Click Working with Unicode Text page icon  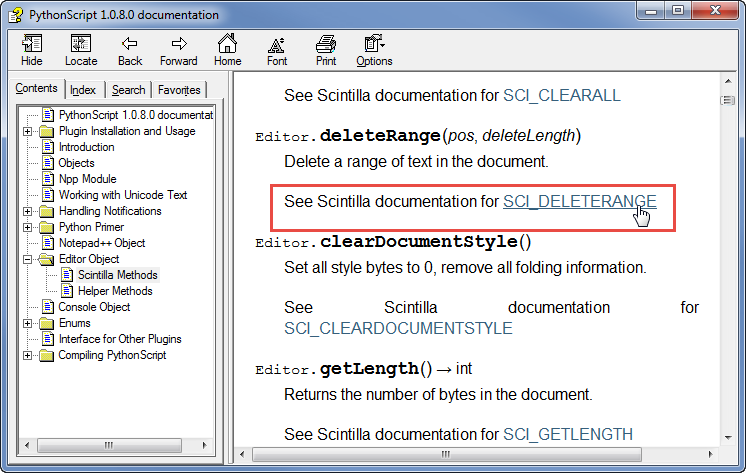[x=48, y=195]
